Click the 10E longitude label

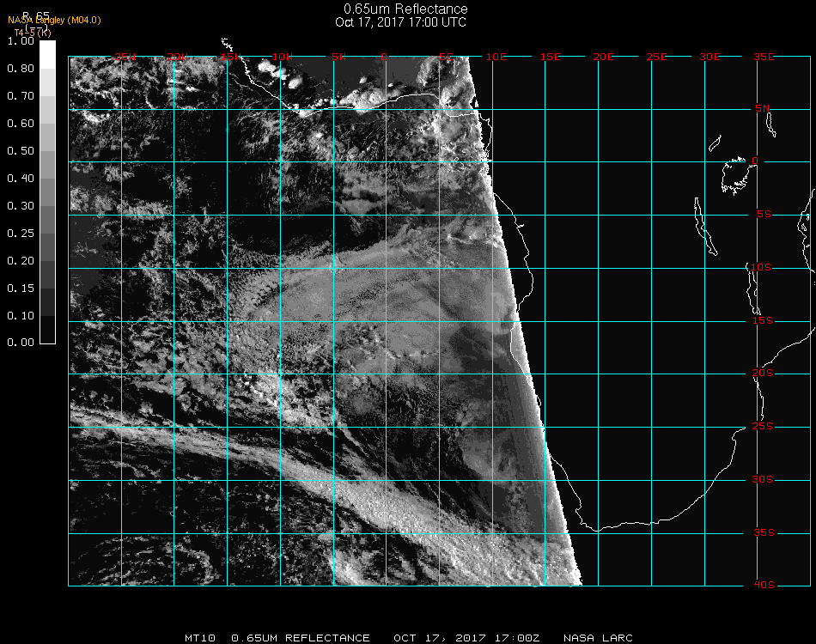(496, 57)
